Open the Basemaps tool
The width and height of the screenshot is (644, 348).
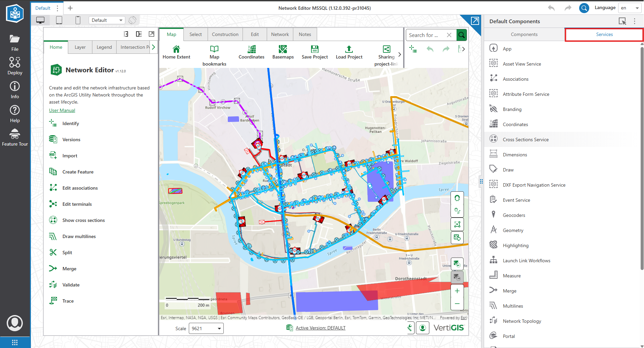click(x=283, y=52)
